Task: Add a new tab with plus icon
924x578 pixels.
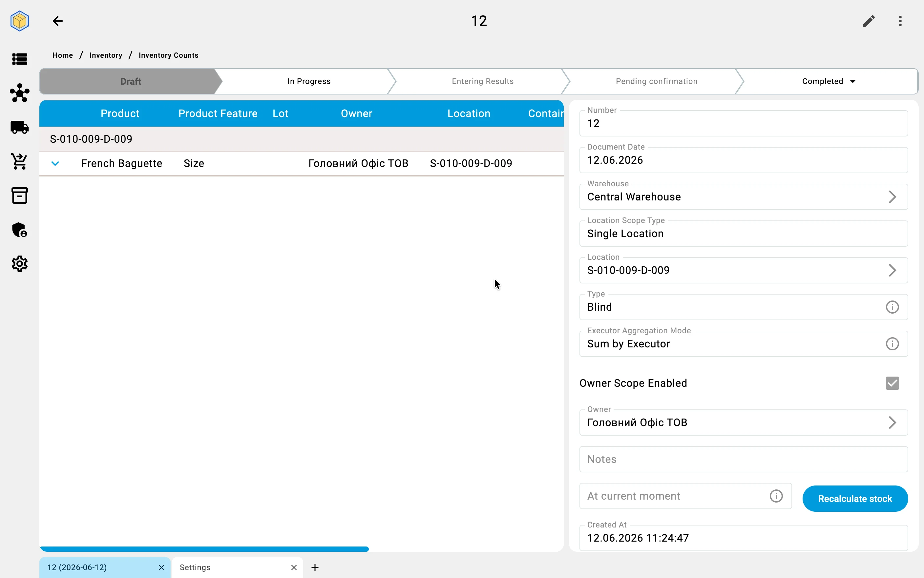Action: [x=315, y=567]
